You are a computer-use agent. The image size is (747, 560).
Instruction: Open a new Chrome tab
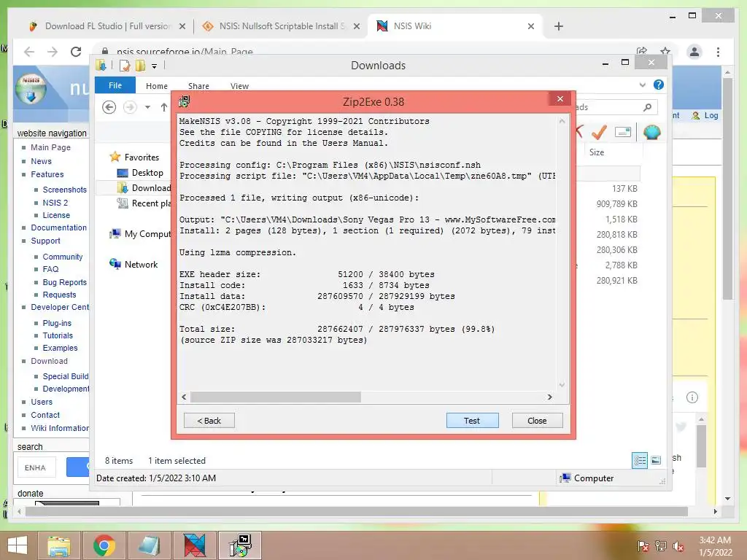click(x=559, y=27)
